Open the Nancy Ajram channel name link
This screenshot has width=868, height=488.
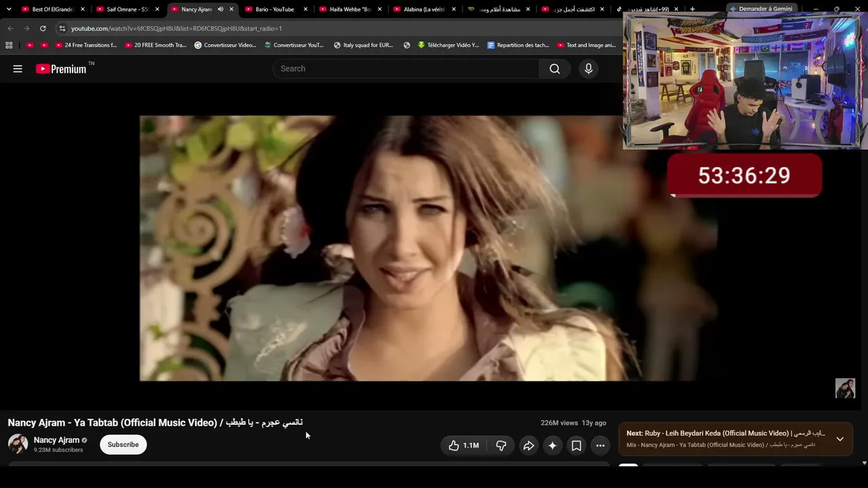click(x=56, y=441)
